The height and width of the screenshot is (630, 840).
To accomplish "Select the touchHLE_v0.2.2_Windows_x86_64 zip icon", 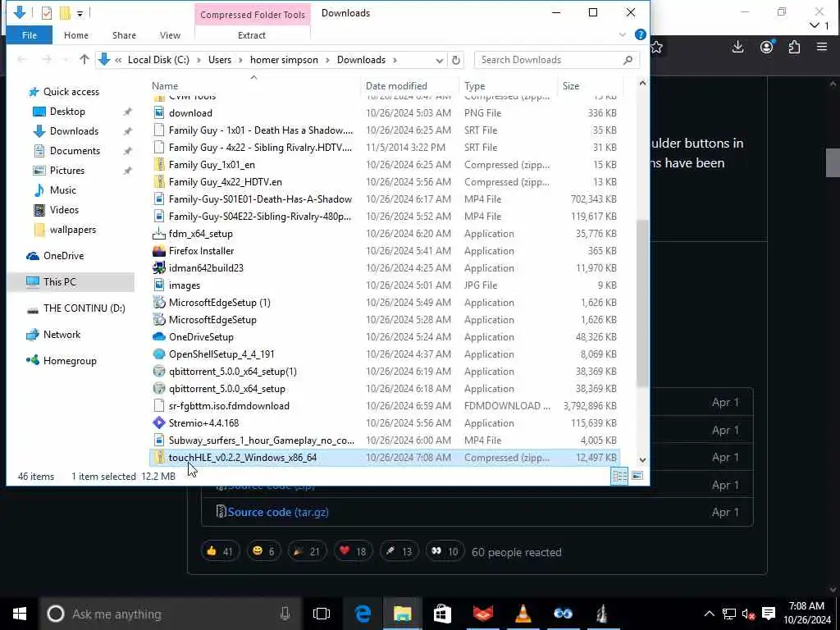I will (x=159, y=458).
